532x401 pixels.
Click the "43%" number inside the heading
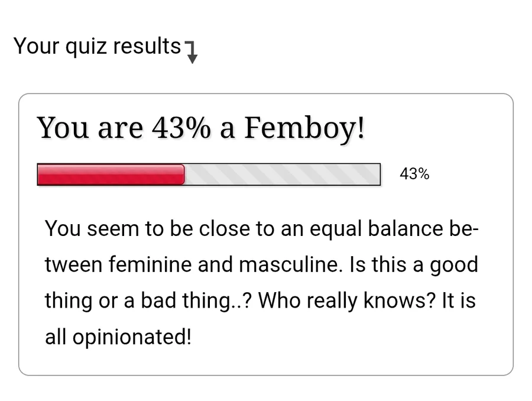(x=180, y=127)
